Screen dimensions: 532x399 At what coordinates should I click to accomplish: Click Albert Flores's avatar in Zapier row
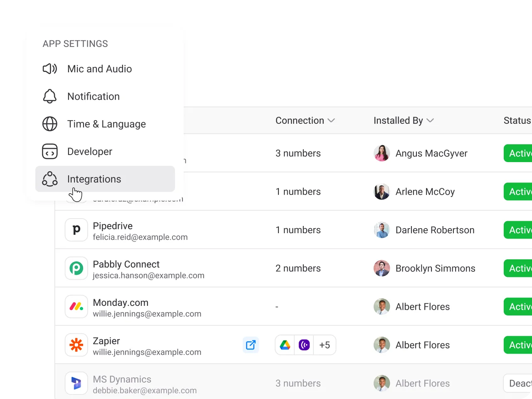click(382, 345)
